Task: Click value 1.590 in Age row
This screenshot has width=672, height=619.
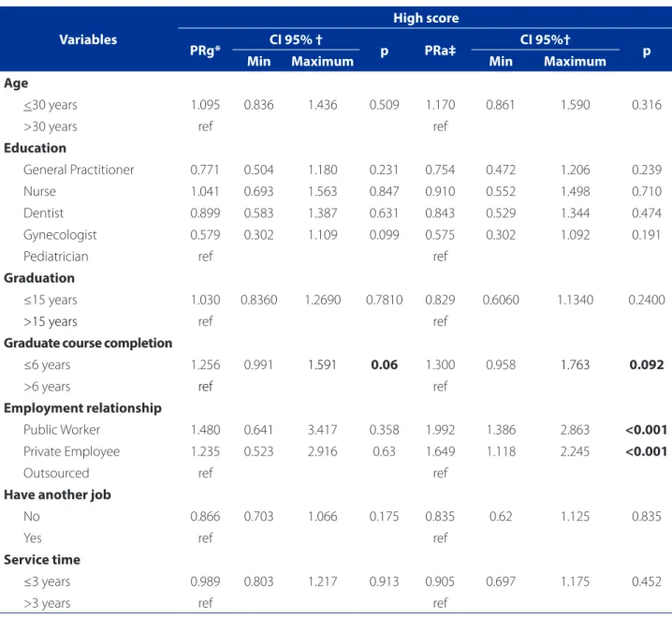Action: [576, 105]
